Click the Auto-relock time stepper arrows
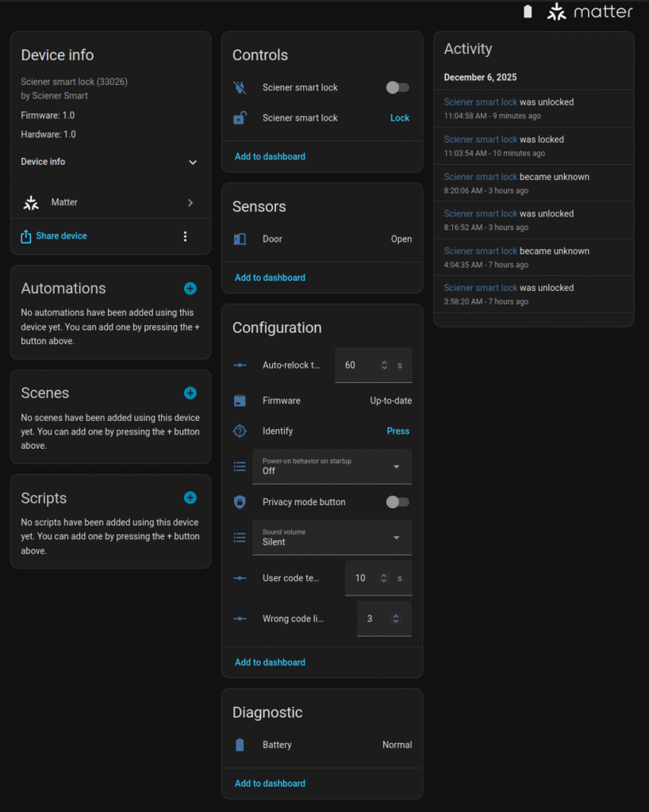The image size is (649, 812). point(384,366)
